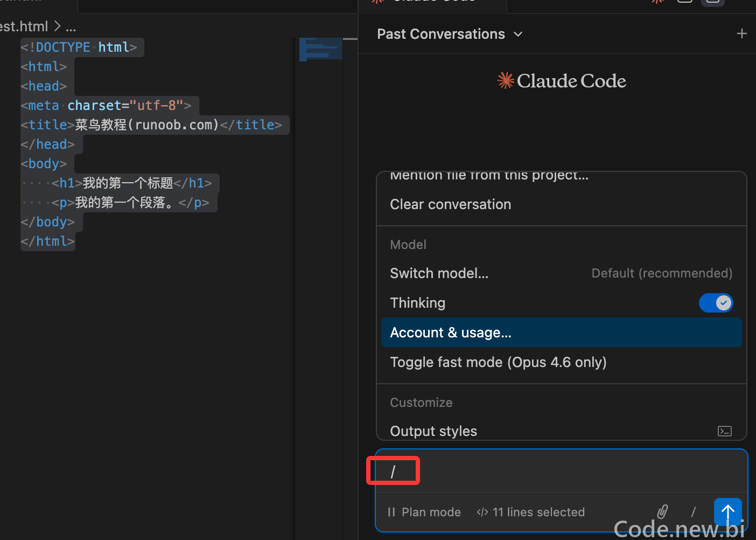
Task: Turn off the Thinking toggle switch
Action: 716,303
